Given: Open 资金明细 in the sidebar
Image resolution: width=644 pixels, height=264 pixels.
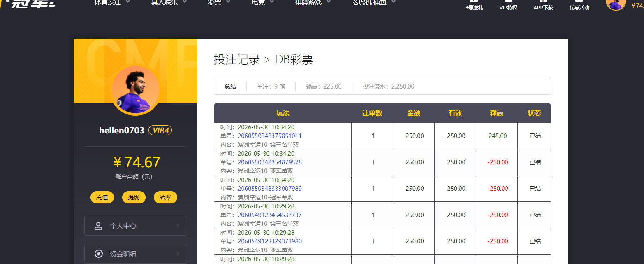Looking at the screenshot, I should (x=135, y=254).
